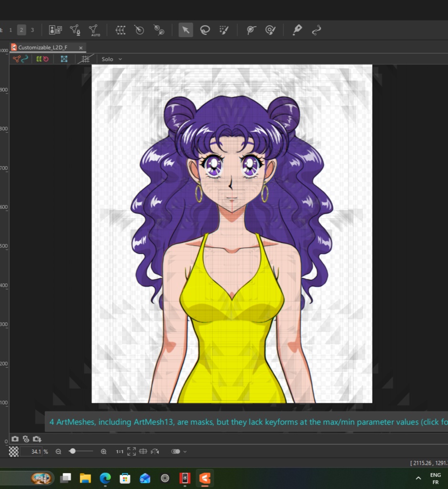The height and width of the screenshot is (489, 448).
Task: Click the canvas zoom slider handle
Action: 72,451
